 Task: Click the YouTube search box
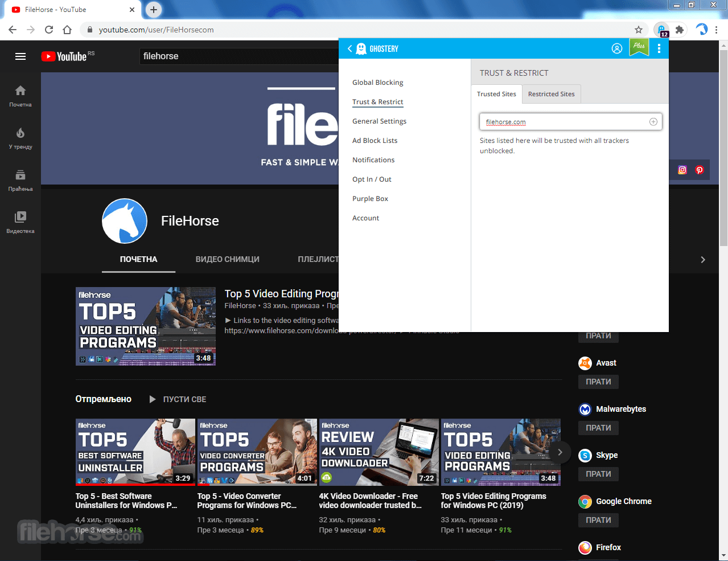(239, 56)
